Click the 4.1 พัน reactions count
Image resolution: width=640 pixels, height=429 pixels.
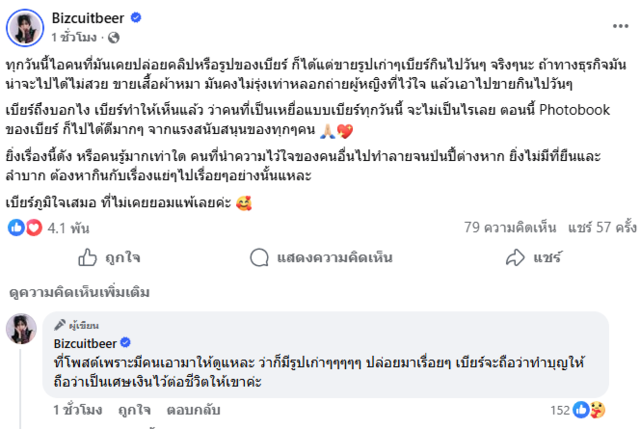[65, 227]
